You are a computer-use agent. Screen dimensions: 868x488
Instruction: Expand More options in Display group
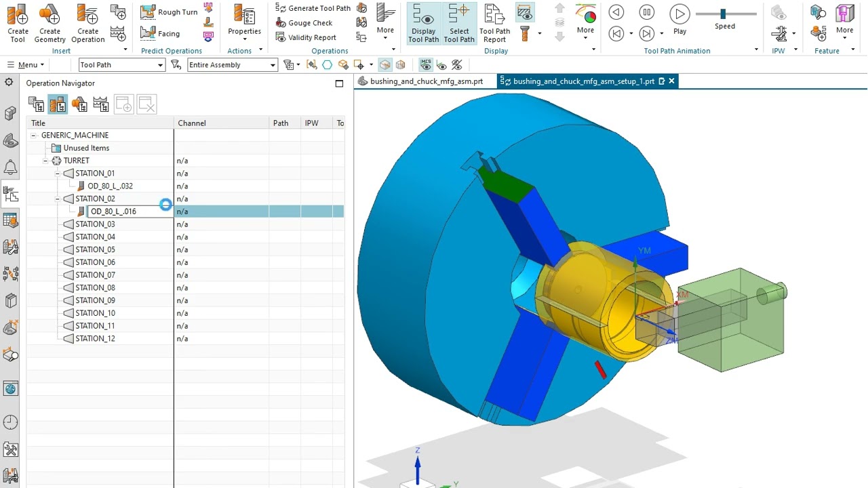[x=585, y=22]
